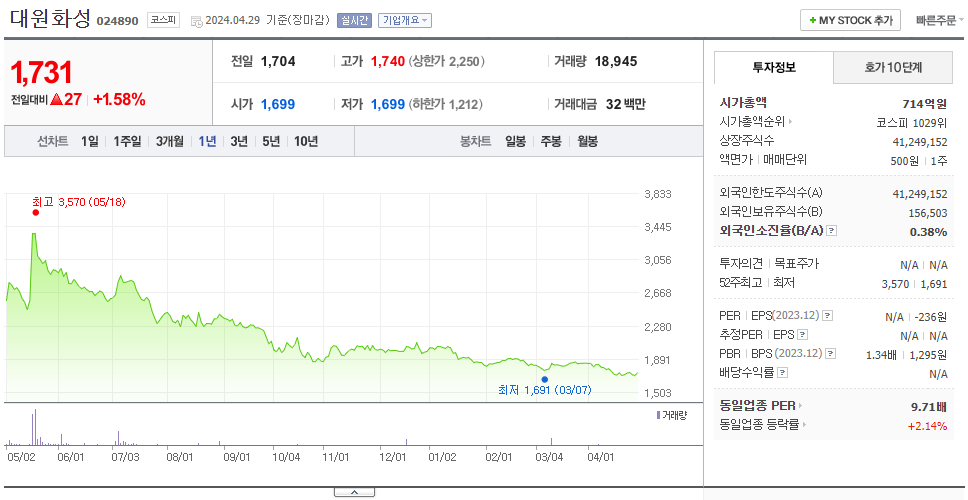
Task: Click the 코스피 1029위 ranking value
Action: [912, 122]
